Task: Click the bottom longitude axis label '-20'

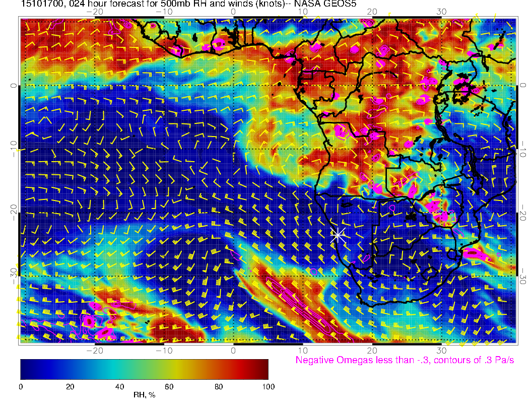Action: [x=95, y=351]
